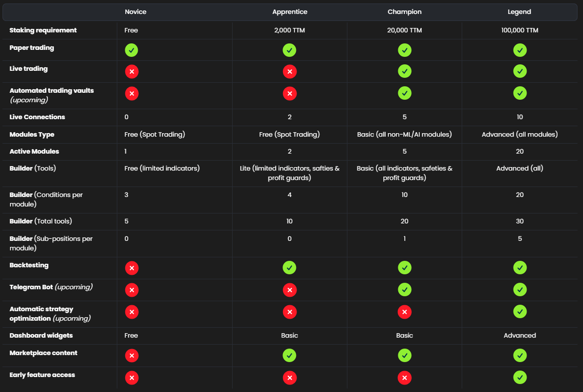Click Apprentice's green check for Backtesting
This screenshot has width=583, height=392.
coord(290,268)
